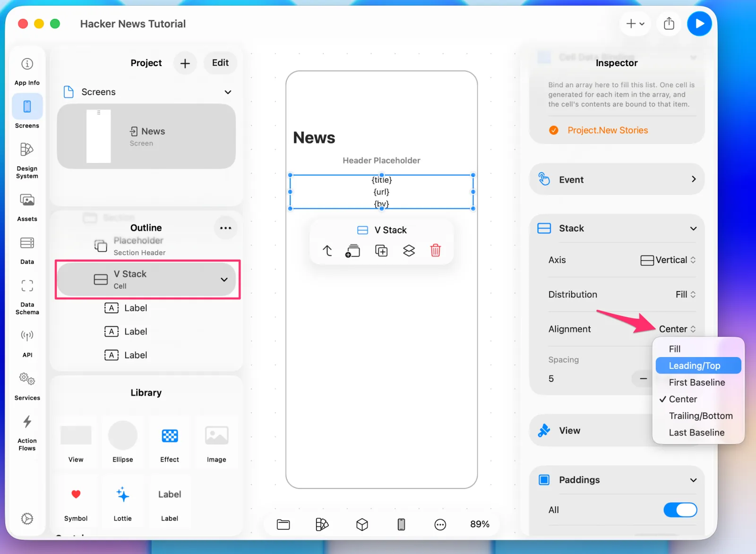Open the Distribution Fill dropdown
The width and height of the screenshot is (756, 554).
pos(685,295)
